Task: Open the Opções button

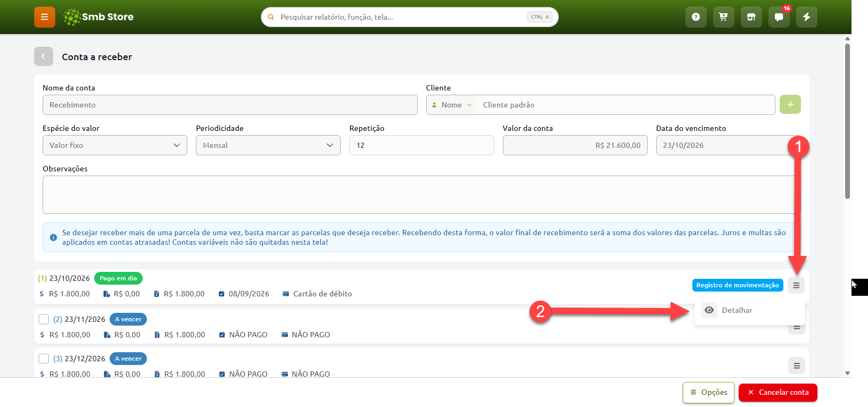Action: tap(709, 393)
